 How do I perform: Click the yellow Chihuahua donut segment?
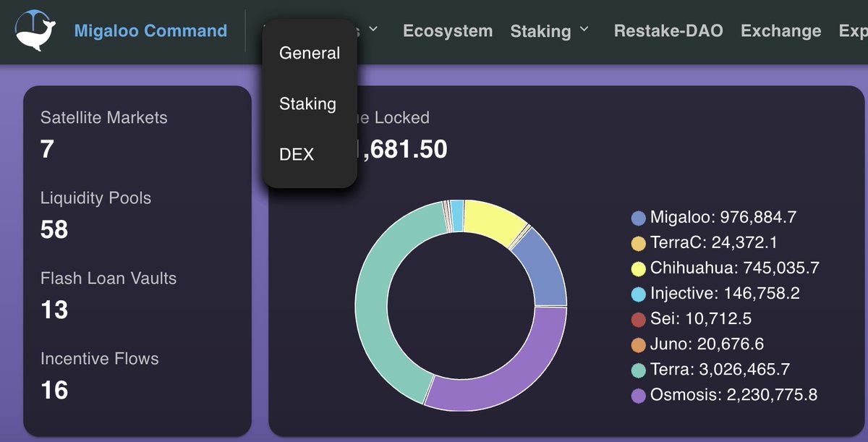[x=494, y=219]
